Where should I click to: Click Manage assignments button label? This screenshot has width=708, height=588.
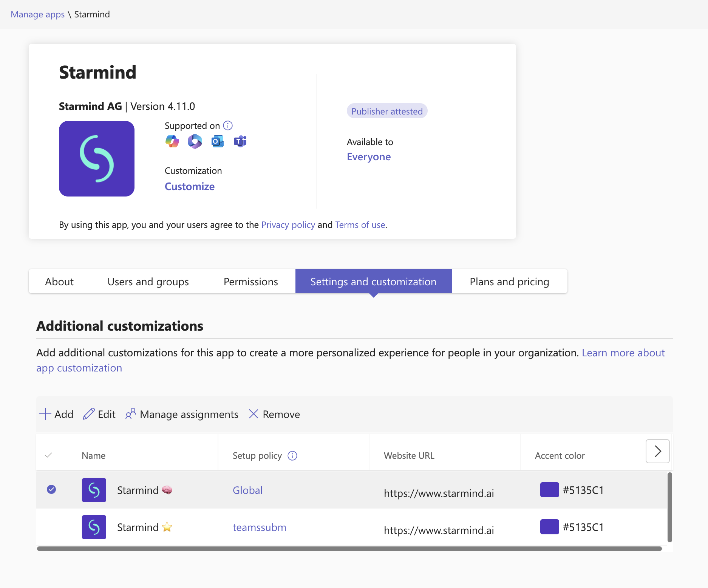(x=189, y=415)
